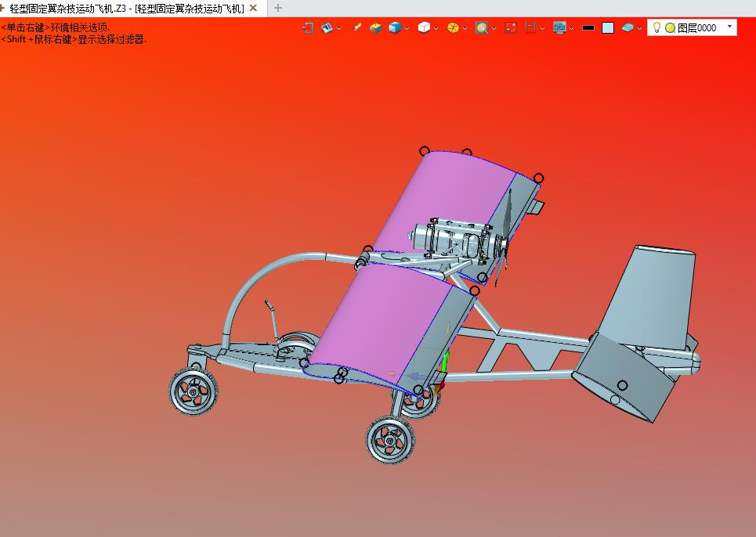Click the light blue color swatch
Viewport: 756px width, 537px height.
point(608,27)
